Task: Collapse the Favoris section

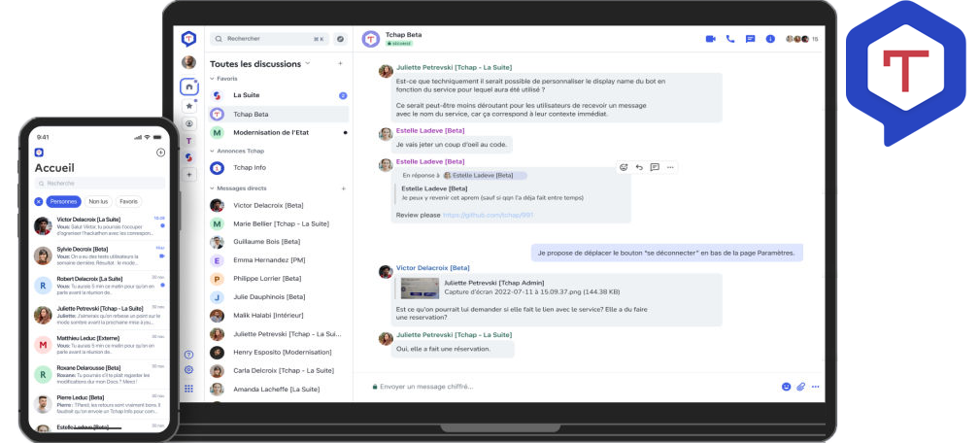Action: click(229, 79)
